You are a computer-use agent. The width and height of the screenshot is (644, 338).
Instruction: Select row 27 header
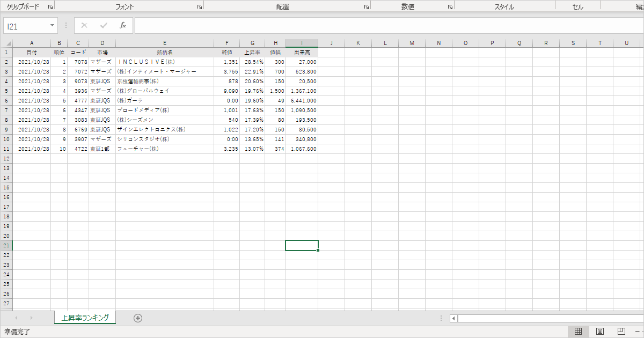pyautogui.click(x=6, y=304)
